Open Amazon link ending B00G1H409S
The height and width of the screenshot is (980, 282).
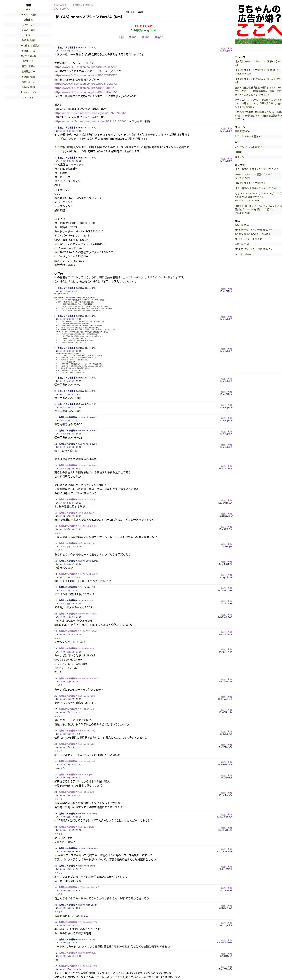(86, 92)
